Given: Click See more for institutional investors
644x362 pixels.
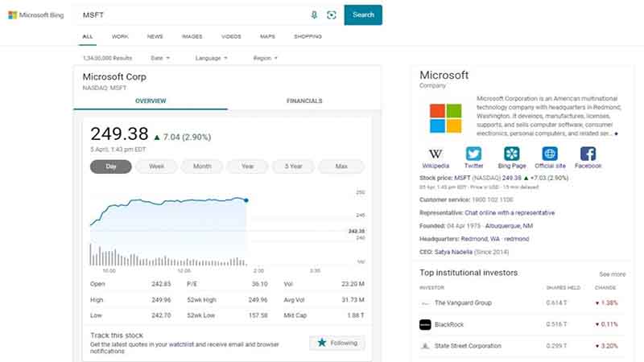Looking at the screenshot, I should click(x=612, y=274).
